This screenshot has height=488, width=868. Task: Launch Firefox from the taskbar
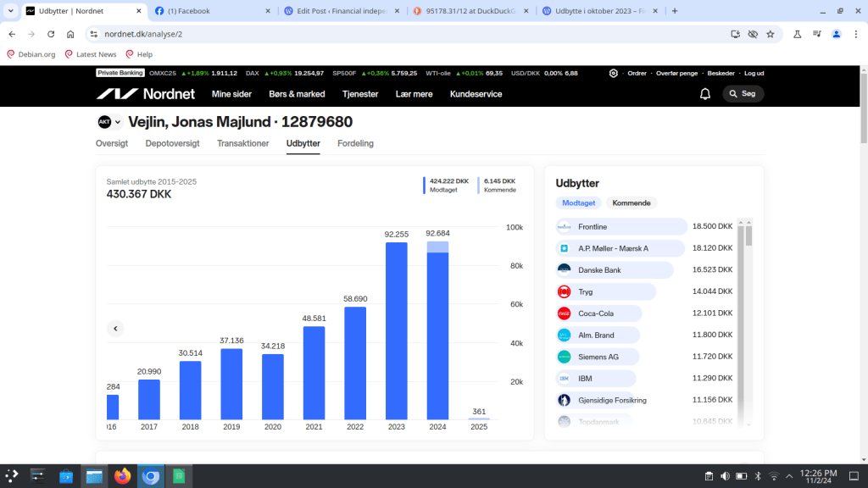click(123, 476)
